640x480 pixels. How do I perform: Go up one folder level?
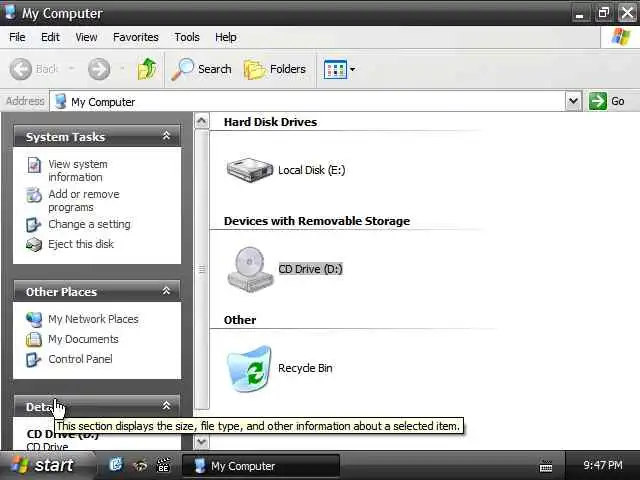coord(147,69)
